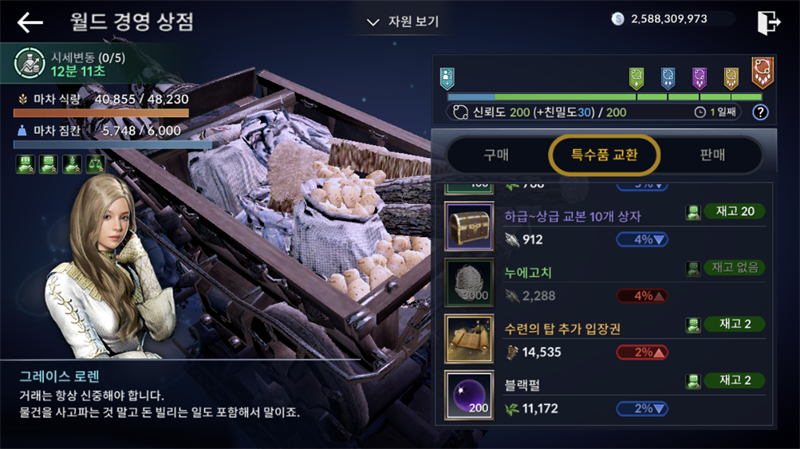800x449 pixels.
Task: Tap the 2% price rise indicator for 입장권
Action: [x=642, y=352]
